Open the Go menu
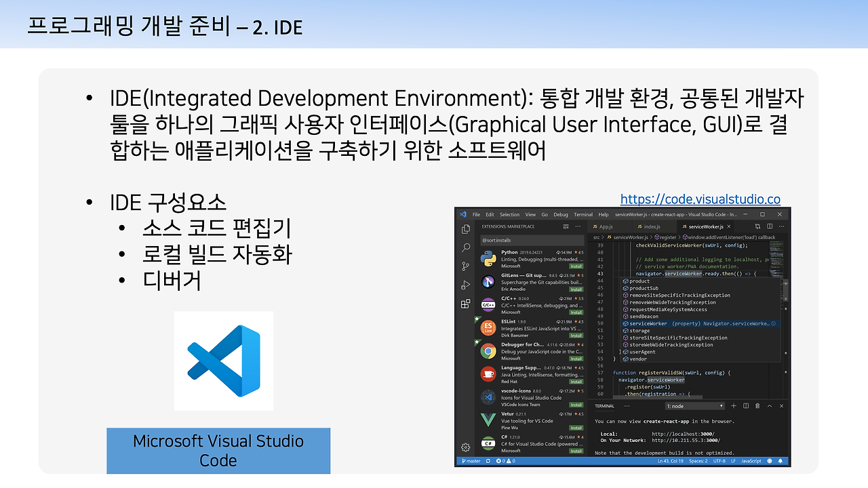This screenshot has height=488, width=868. click(x=545, y=214)
